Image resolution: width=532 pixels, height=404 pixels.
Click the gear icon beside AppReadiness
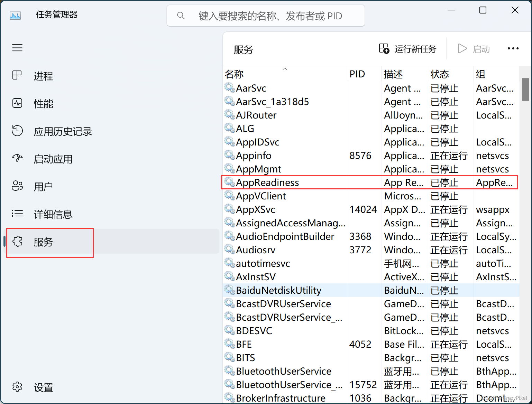[230, 182]
